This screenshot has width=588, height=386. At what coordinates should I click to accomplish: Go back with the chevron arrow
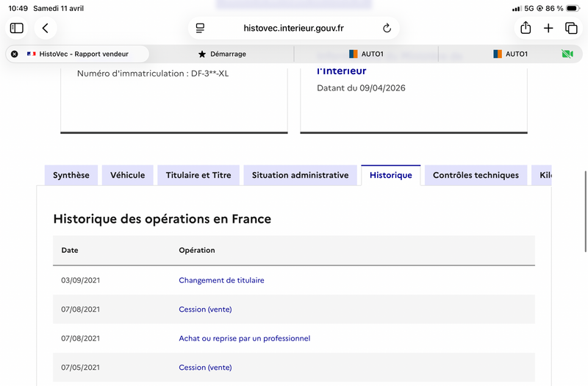pyautogui.click(x=46, y=28)
